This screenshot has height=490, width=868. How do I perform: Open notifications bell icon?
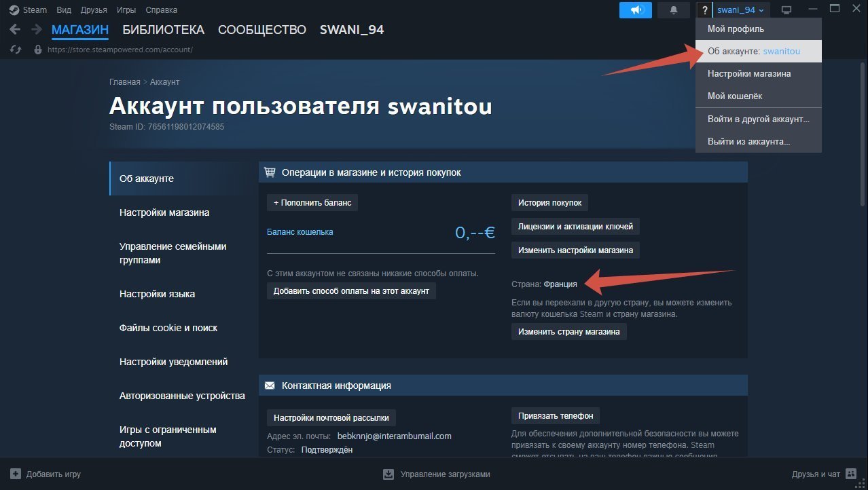click(674, 10)
